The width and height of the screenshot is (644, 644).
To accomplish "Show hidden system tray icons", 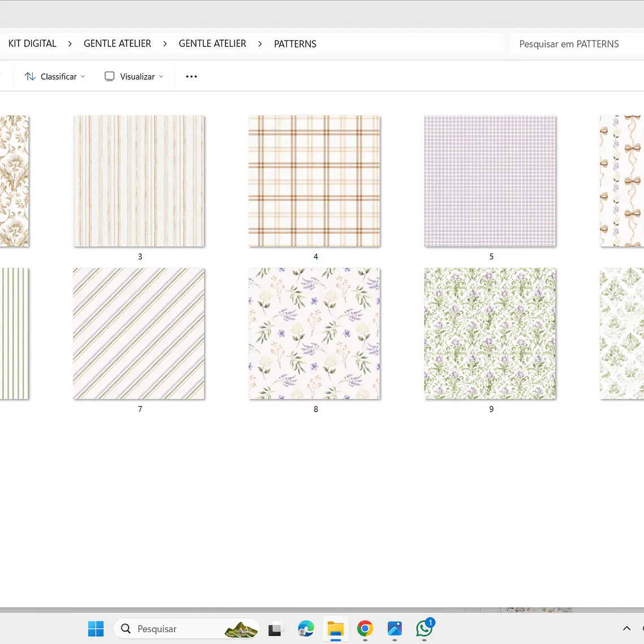I will (x=626, y=628).
